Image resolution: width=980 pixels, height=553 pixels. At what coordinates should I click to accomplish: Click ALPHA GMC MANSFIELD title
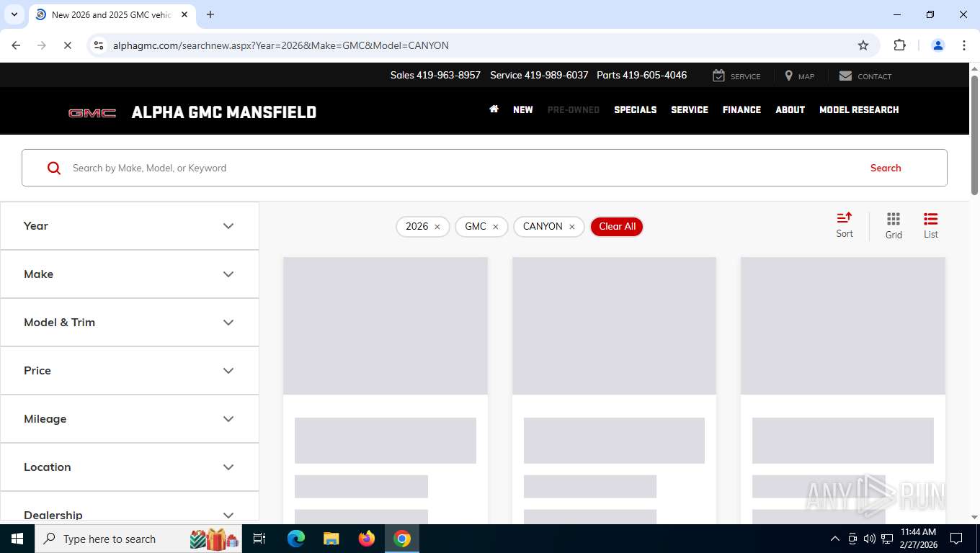pos(224,112)
